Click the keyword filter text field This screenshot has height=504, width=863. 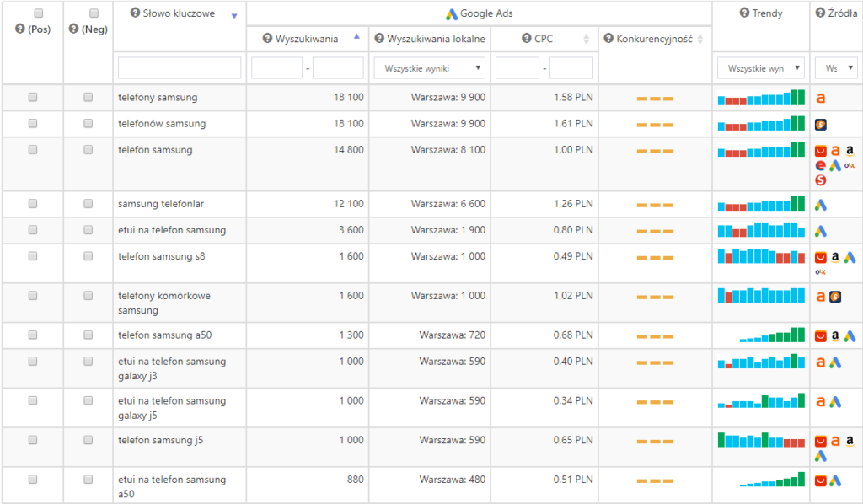180,67
